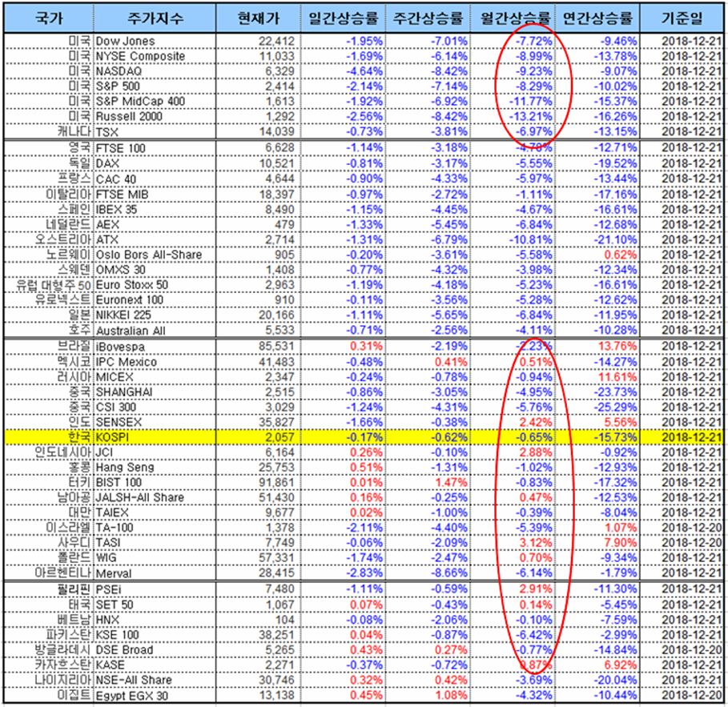Select the NASDAQ index cell
Viewport: 728px width, 707px height.
click(155, 71)
